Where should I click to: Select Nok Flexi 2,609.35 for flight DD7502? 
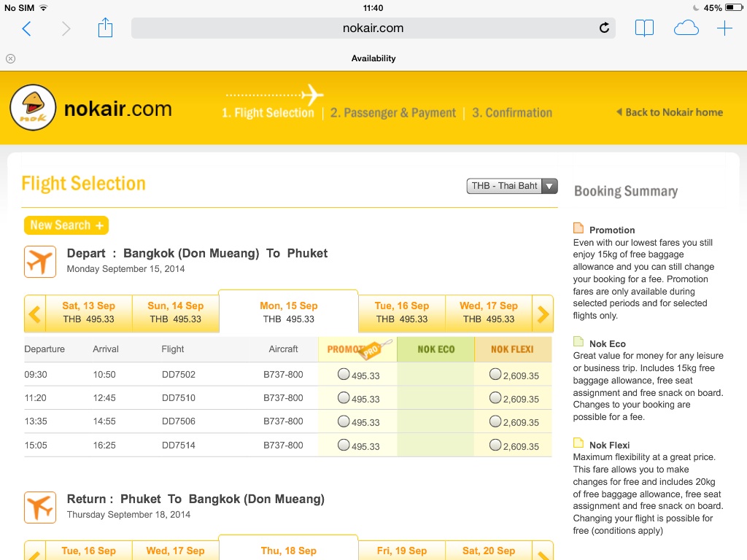click(495, 374)
